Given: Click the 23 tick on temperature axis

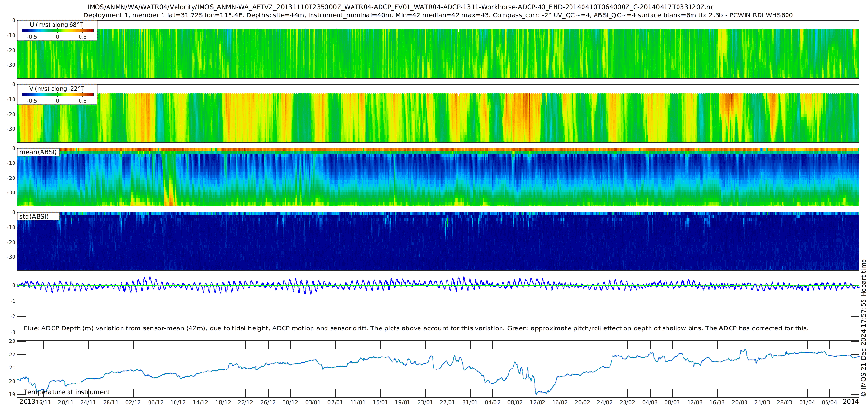Looking at the screenshot, I should pyautogui.click(x=13, y=341).
